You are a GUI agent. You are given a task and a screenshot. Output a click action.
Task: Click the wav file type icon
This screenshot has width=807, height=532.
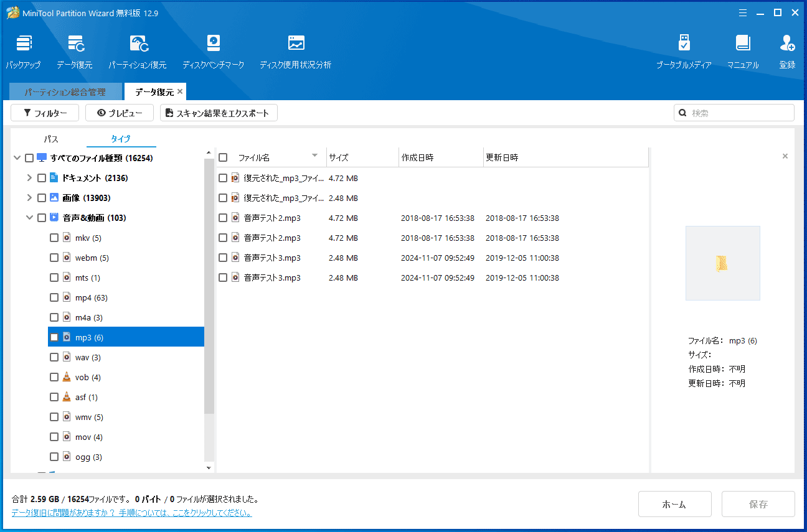coord(67,357)
